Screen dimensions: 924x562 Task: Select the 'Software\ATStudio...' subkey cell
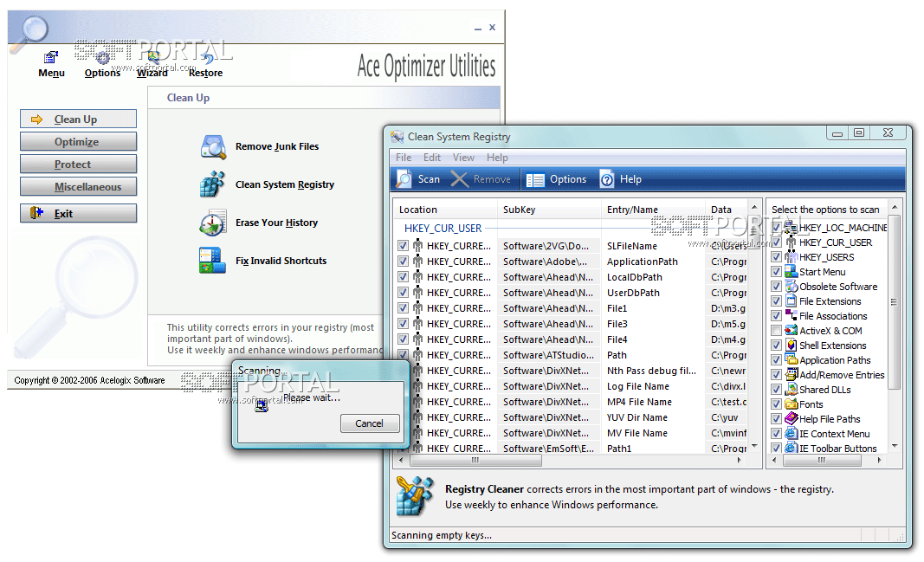pos(549,355)
